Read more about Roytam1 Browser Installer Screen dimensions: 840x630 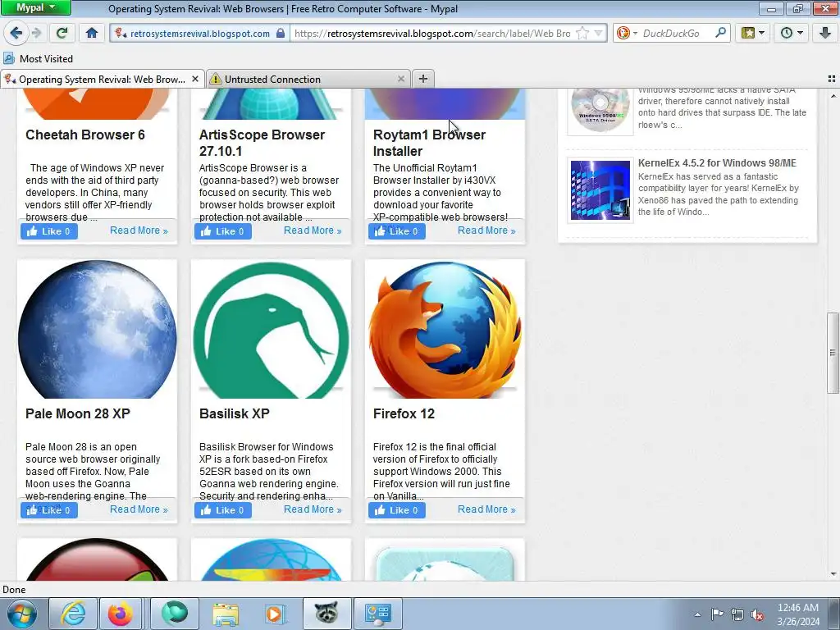click(x=486, y=231)
